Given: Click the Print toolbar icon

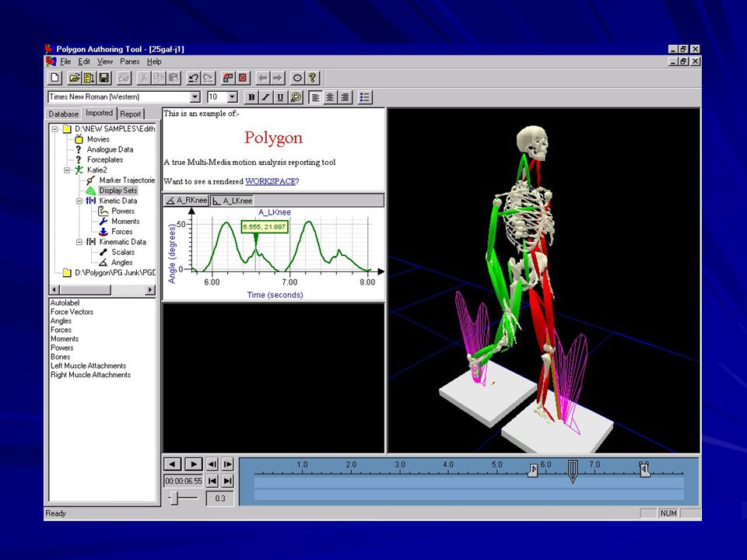Looking at the screenshot, I should [x=124, y=78].
